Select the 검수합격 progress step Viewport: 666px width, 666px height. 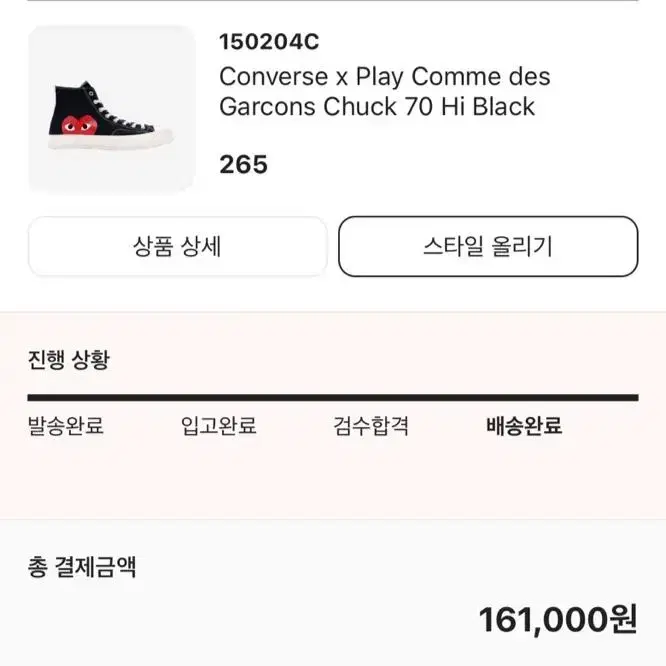pyautogui.click(x=371, y=426)
